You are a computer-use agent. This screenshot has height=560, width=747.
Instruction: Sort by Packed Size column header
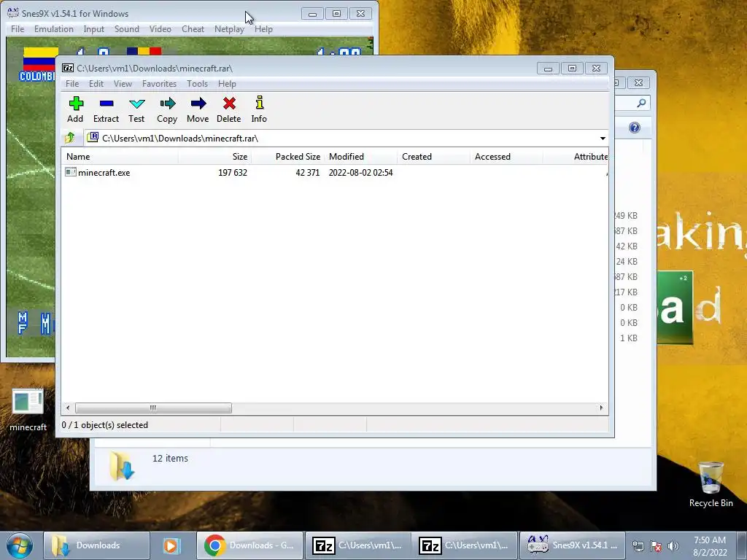287,157
